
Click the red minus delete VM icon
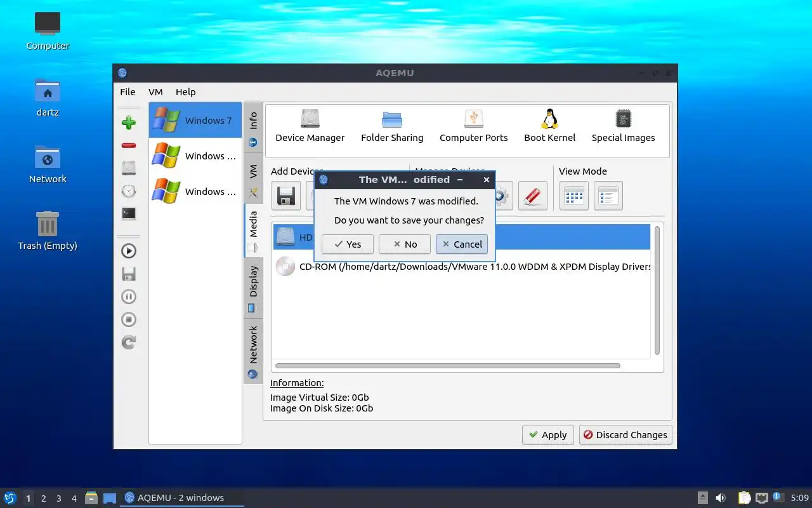[x=129, y=145]
